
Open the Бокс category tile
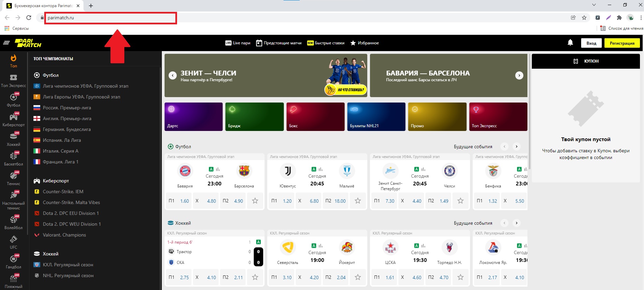316,117
